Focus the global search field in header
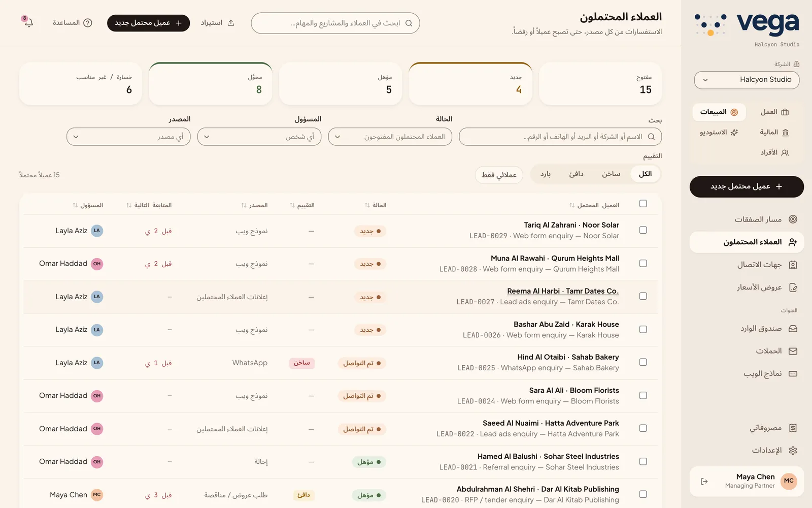This screenshot has width=812, height=508. 335,23
